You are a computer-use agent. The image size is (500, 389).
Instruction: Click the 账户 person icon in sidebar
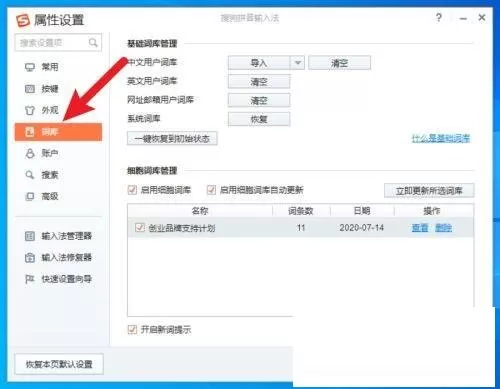pyautogui.click(x=30, y=153)
